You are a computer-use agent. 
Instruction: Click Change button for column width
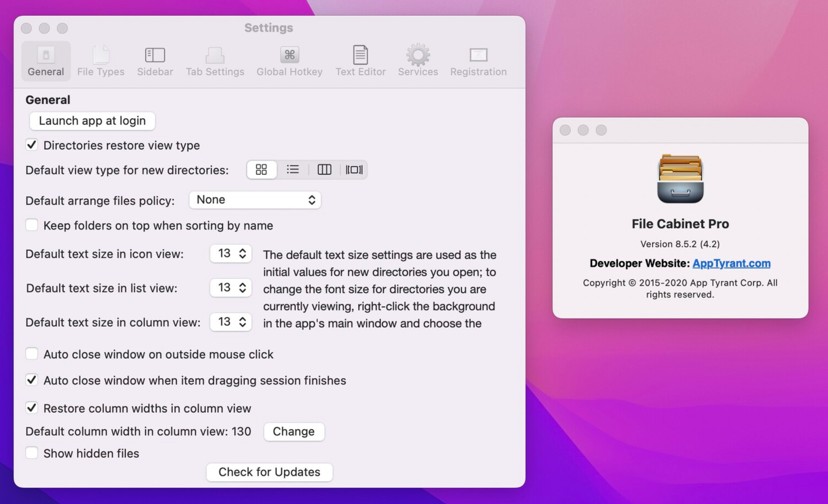[294, 431]
